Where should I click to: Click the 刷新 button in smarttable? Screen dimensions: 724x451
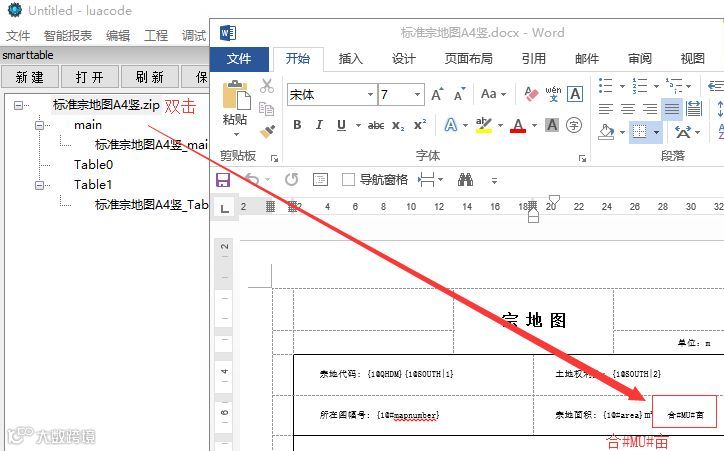coord(150,77)
